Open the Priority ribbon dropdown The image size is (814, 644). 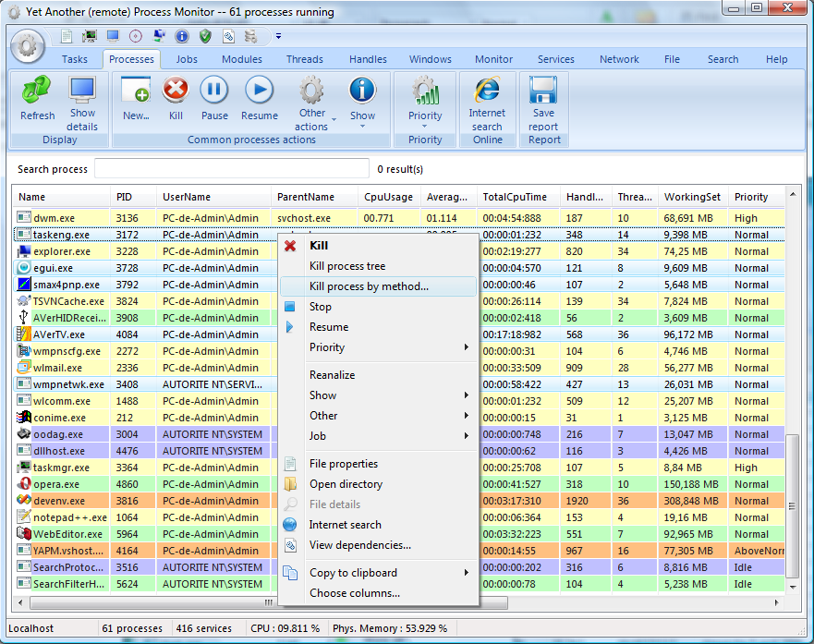coord(425,103)
